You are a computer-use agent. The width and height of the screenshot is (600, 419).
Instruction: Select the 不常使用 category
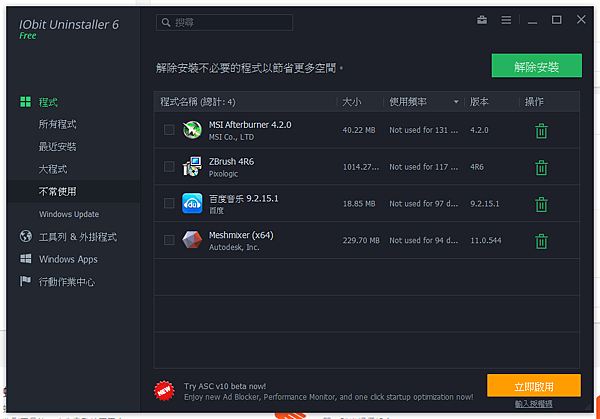tap(57, 191)
